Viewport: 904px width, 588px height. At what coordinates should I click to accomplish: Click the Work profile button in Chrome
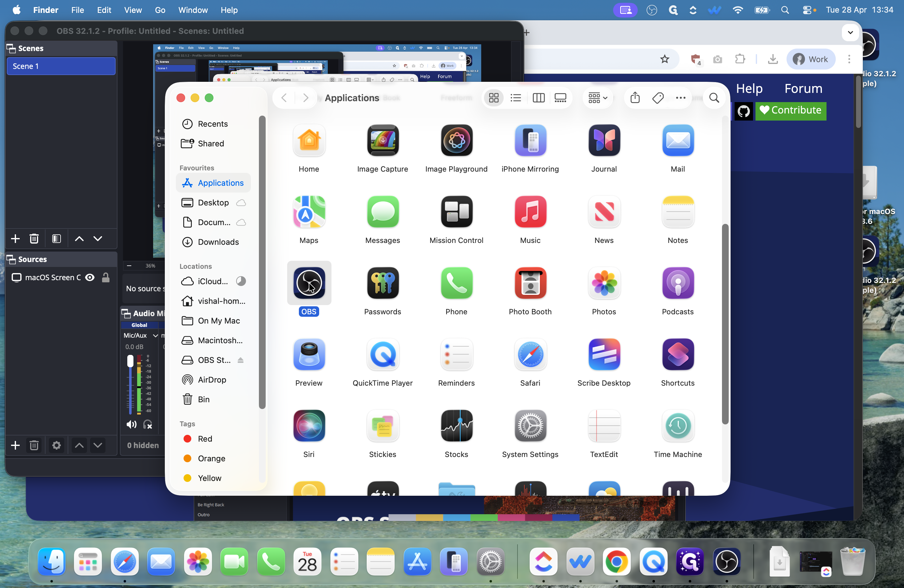pyautogui.click(x=811, y=59)
